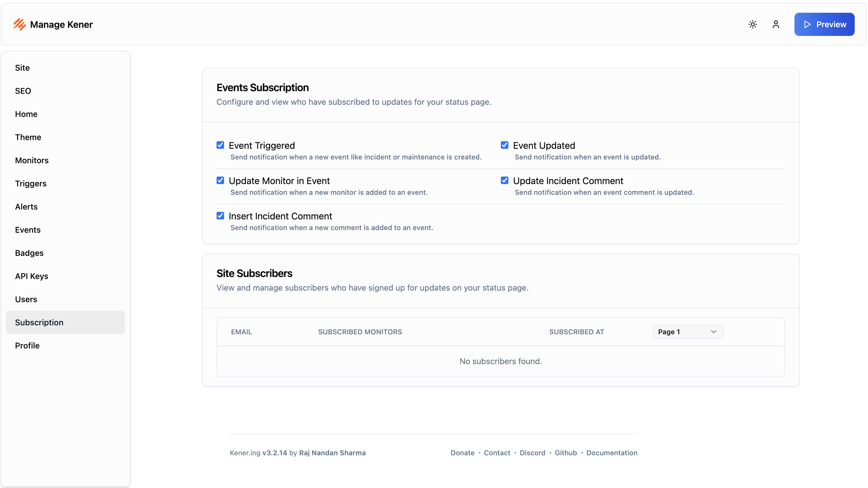Screen dimensions: 868x488
Task: Uncheck Update Incident Comment option
Action: point(504,181)
